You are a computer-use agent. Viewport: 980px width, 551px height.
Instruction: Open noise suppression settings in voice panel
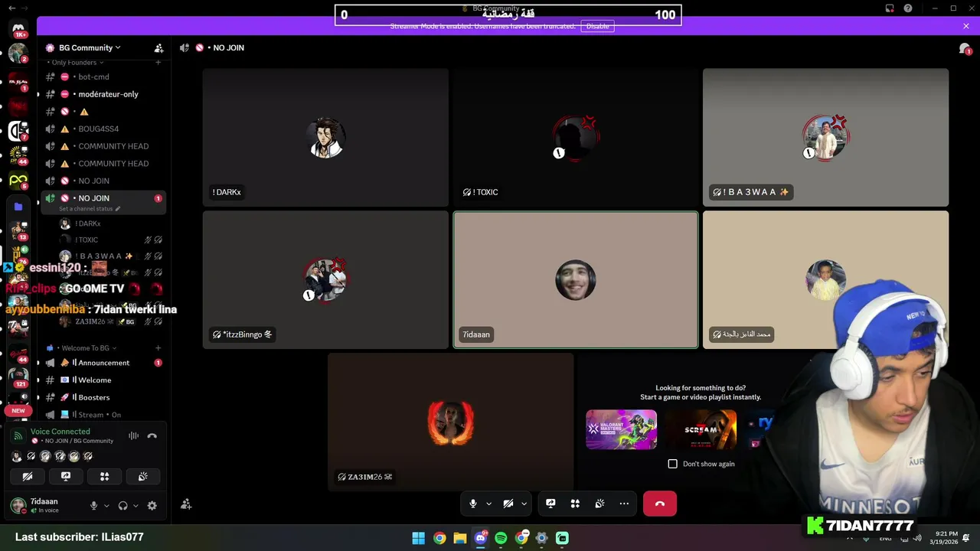click(x=133, y=435)
